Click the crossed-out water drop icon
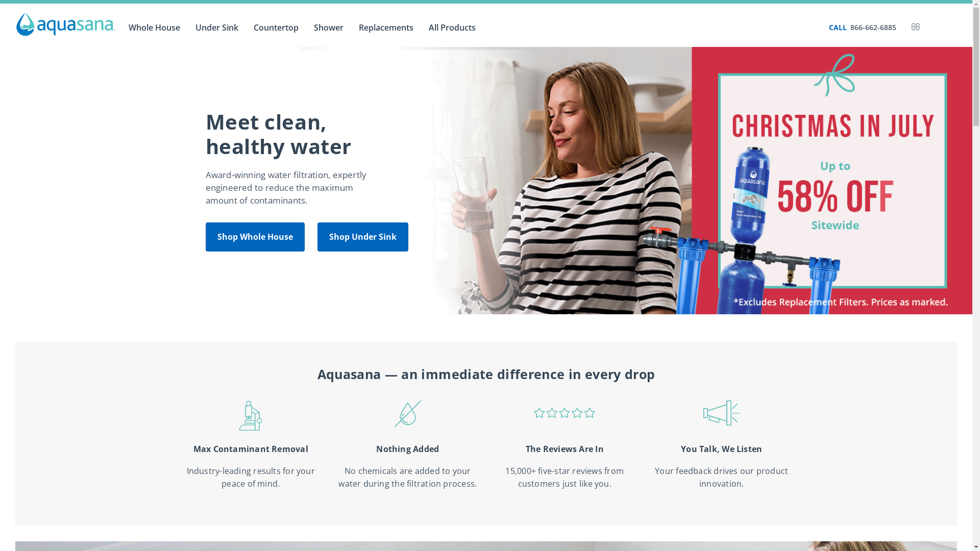Image resolution: width=980 pixels, height=551 pixels. 408,414
